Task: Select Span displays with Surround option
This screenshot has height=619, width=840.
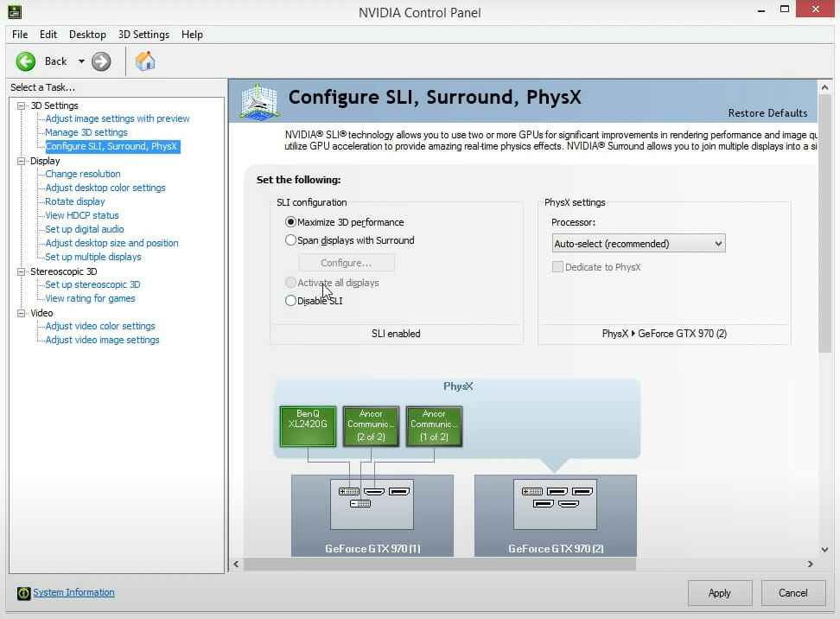Action: click(290, 240)
